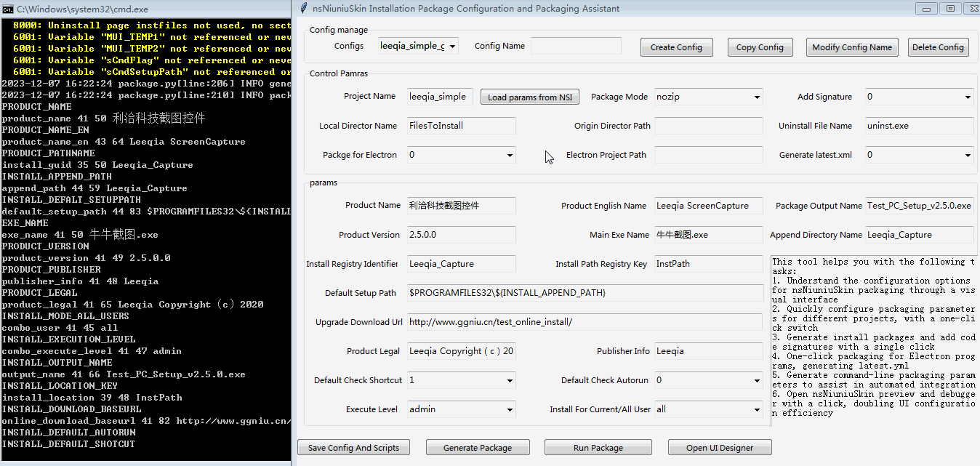Click the Upgrade Download Url field
This screenshot has height=466, width=980.
pyautogui.click(x=585, y=322)
